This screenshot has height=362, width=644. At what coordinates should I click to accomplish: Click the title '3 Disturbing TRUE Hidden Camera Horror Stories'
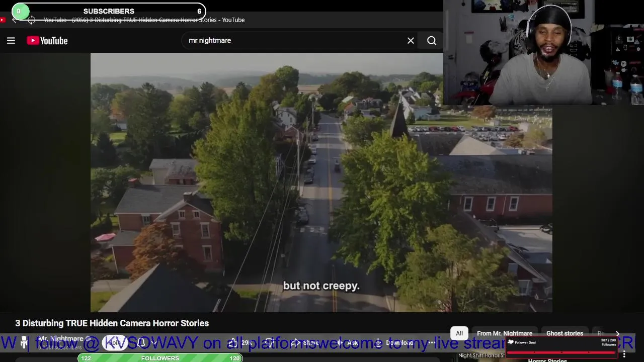point(112,323)
